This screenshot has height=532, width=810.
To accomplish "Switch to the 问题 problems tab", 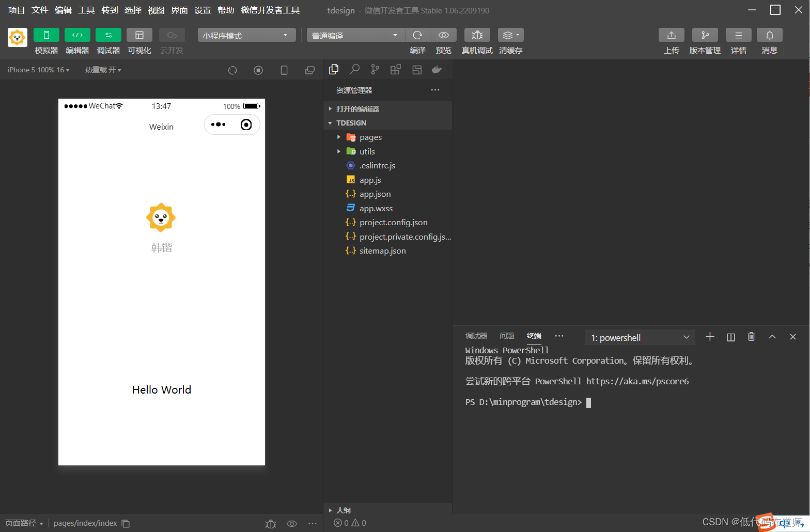I will click(507, 336).
